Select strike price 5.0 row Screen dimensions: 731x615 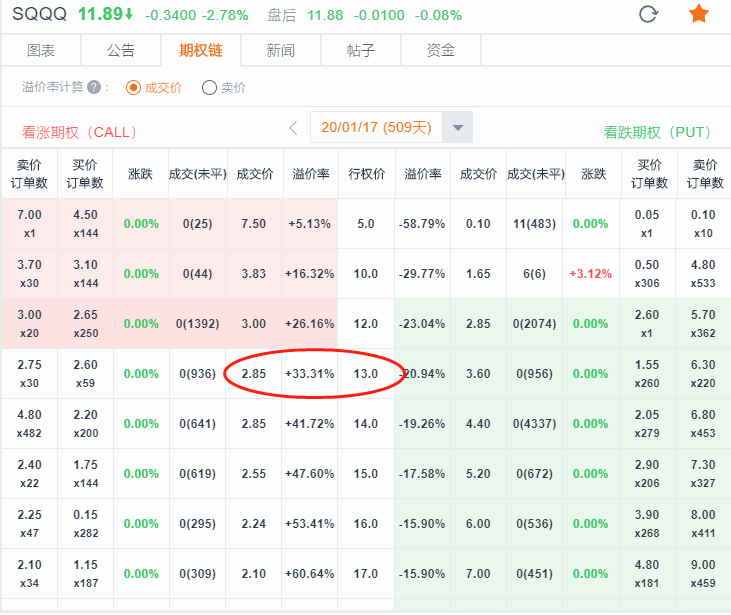click(x=366, y=224)
